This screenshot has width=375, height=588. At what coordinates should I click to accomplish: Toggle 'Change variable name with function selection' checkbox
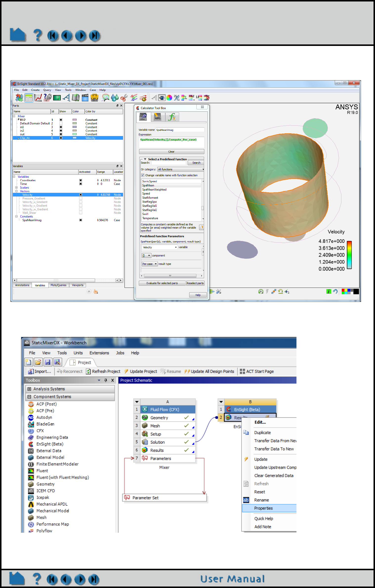[143, 175]
